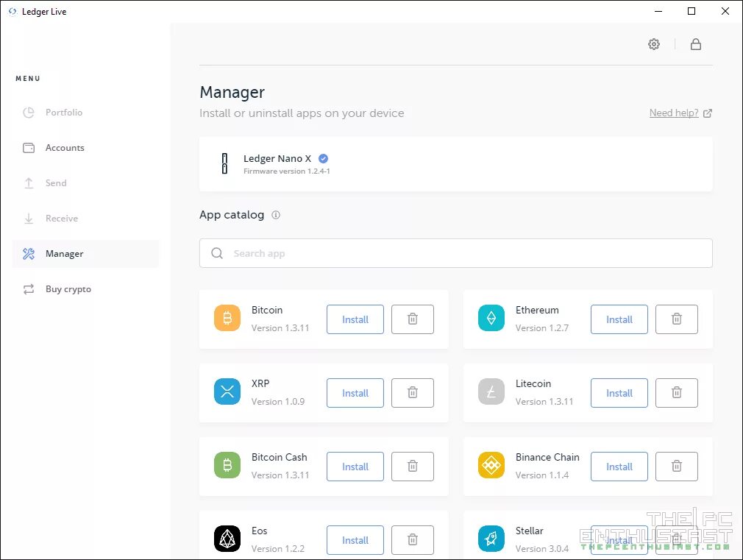This screenshot has width=743, height=560.
Task: Select 'Firmware version 1.2.4-1' text
Action: click(287, 171)
